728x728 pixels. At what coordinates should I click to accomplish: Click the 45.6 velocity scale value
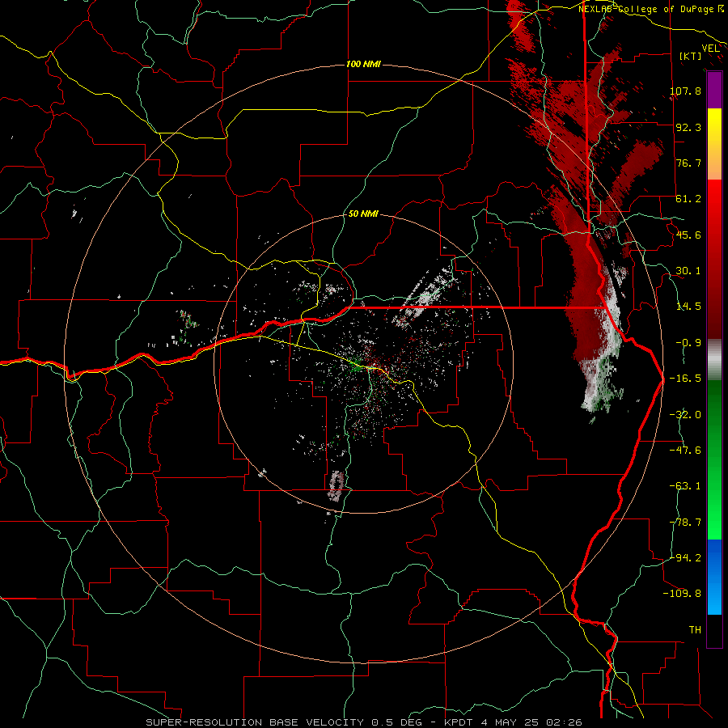pos(688,235)
